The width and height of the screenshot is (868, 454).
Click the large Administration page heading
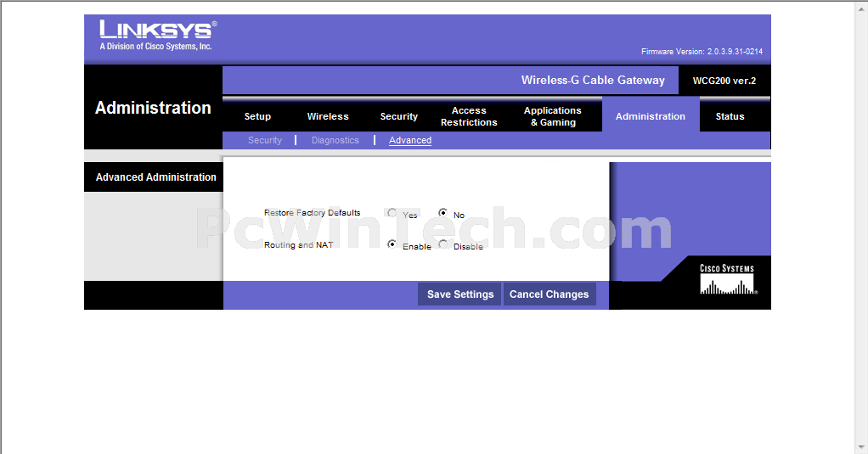click(x=153, y=107)
